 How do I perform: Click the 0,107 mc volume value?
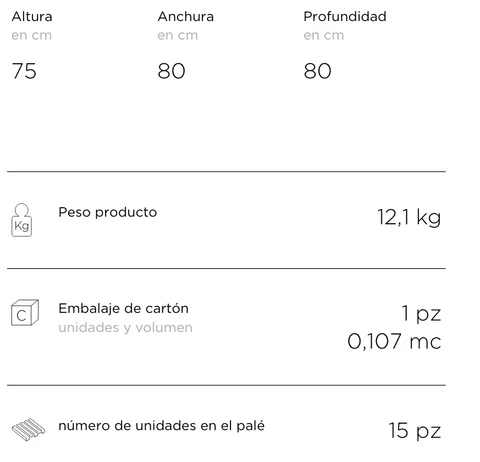394,342
